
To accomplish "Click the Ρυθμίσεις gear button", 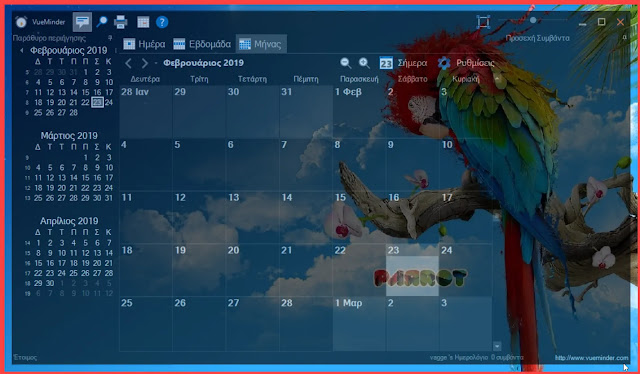I will click(x=466, y=63).
